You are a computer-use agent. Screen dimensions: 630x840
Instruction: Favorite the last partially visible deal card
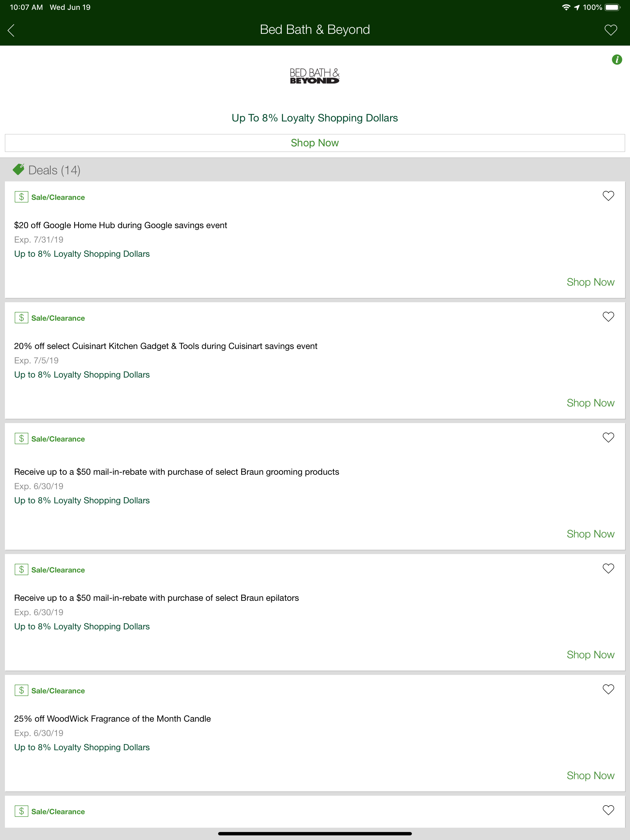(608, 810)
